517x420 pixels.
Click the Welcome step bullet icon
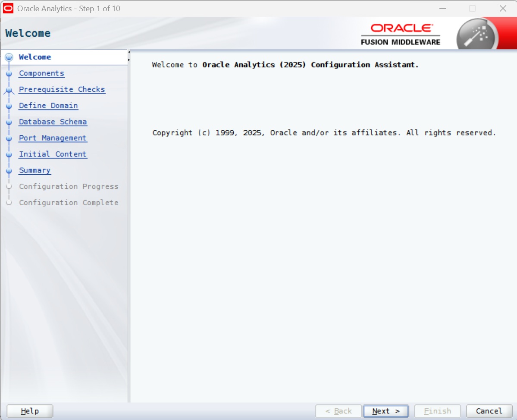[x=9, y=57]
